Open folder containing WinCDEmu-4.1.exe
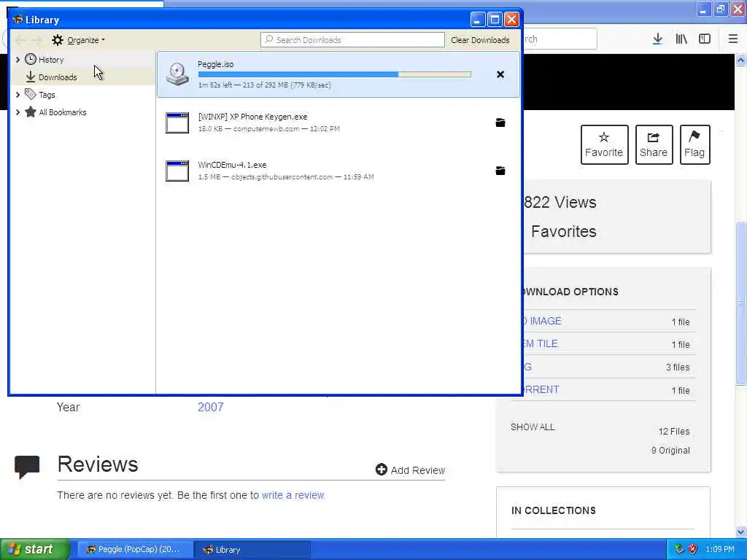The image size is (747, 560). coord(500,171)
